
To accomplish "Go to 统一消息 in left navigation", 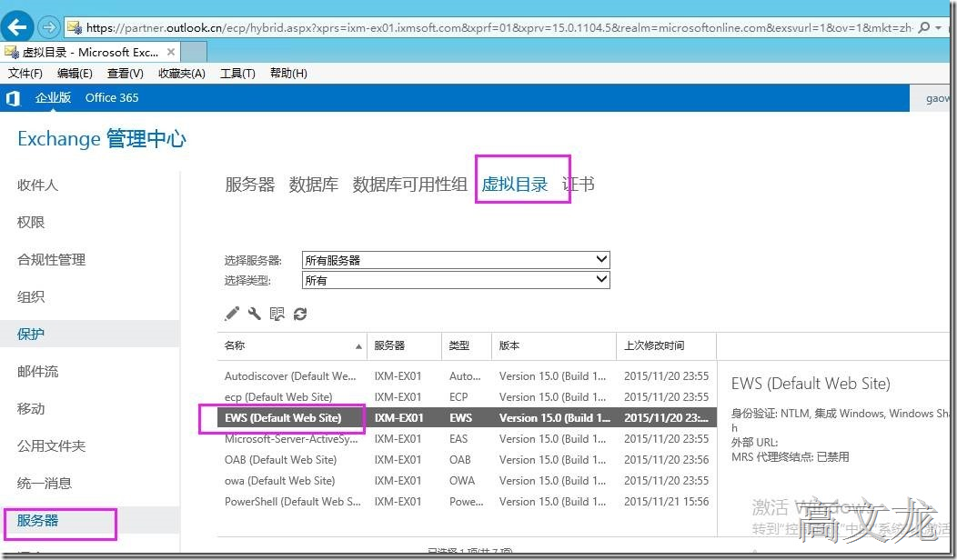I will pyautogui.click(x=45, y=483).
